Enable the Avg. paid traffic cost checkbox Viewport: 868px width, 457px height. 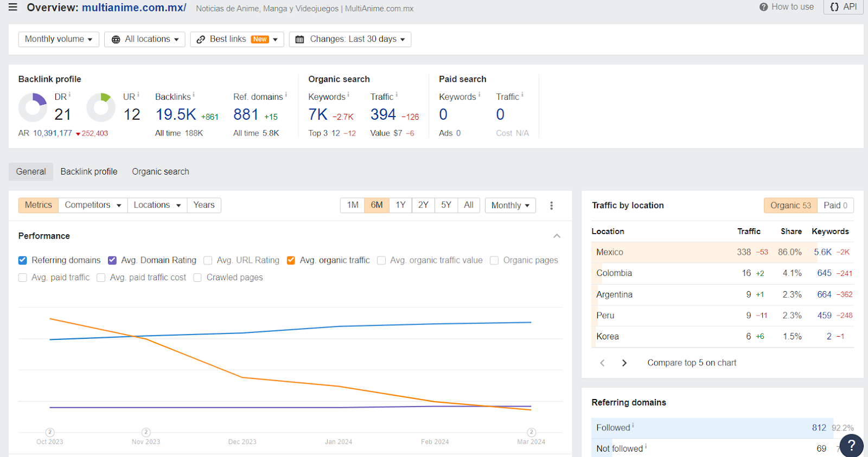pos(101,278)
